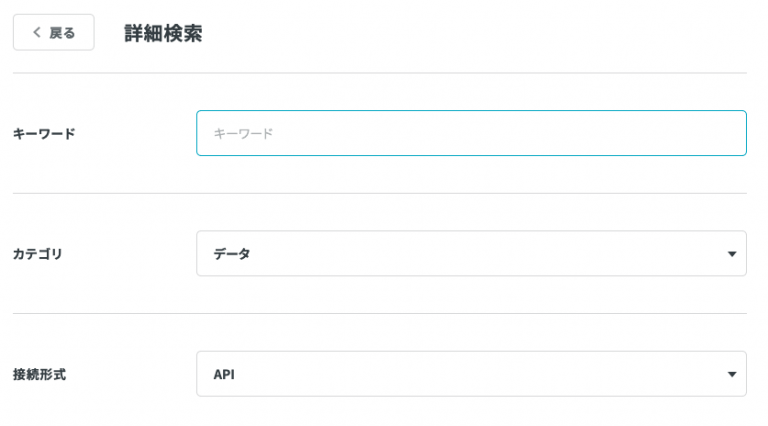Click the 接続形式 field label
This screenshot has width=768, height=426.
[39, 375]
